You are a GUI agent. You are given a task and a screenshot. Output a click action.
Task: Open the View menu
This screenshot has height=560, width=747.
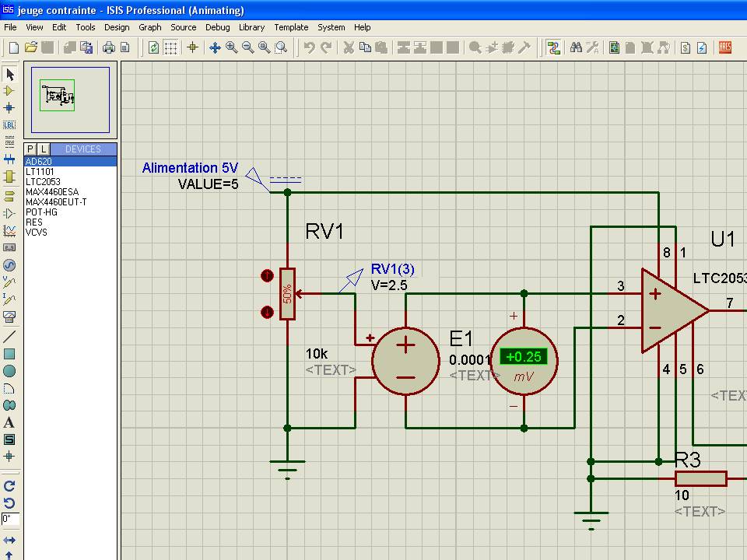pyautogui.click(x=34, y=27)
